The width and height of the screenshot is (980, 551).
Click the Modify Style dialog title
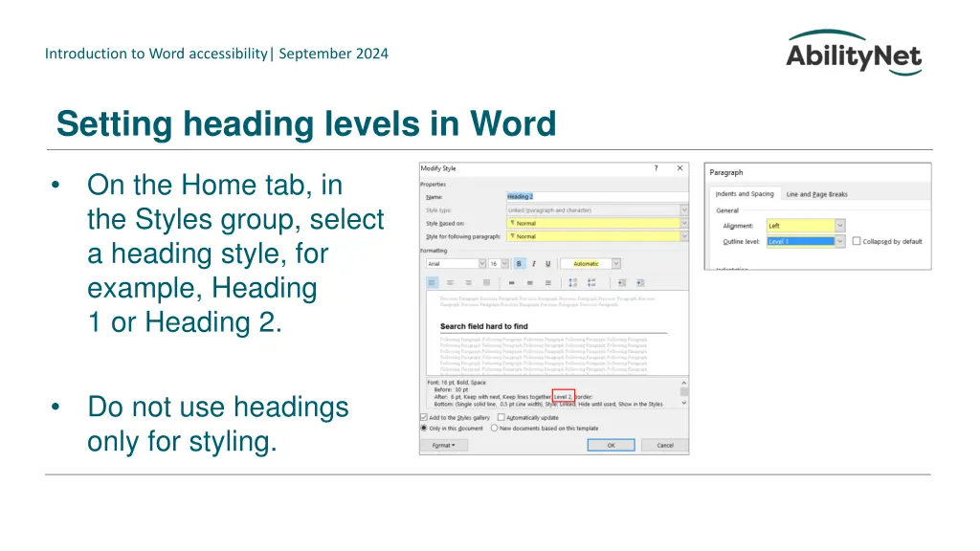(x=438, y=168)
